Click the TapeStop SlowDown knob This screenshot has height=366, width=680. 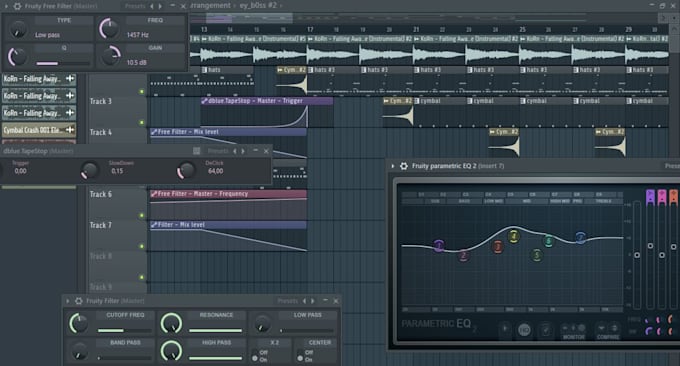(90, 170)
